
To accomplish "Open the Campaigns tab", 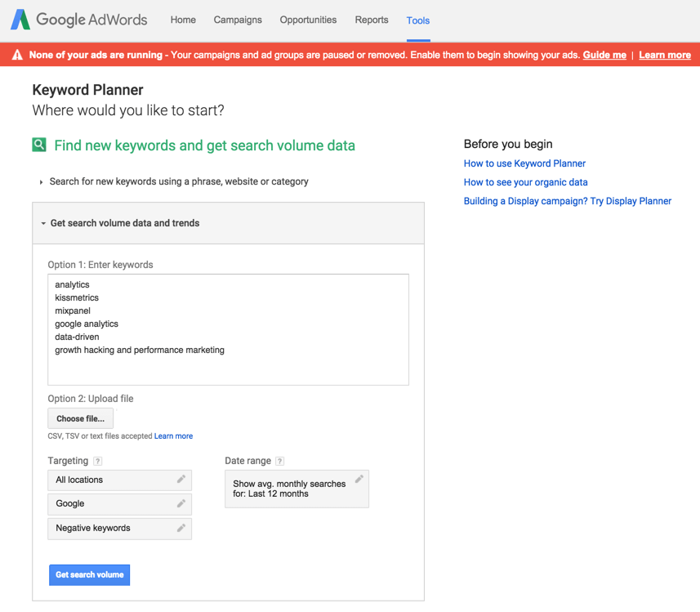I will tap(238, 20).
